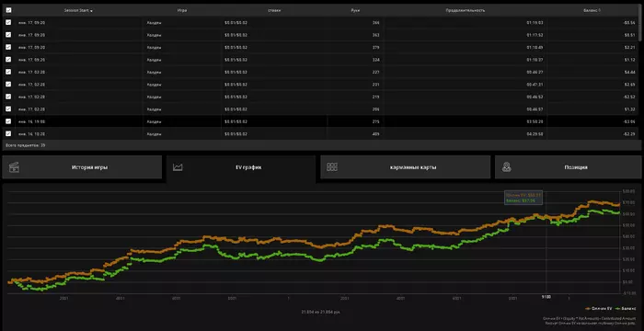Screen dimensions: 644x331
Task: Sort by the Продолжительность column header
Action: pyautogui.click(x=465, y=10)
